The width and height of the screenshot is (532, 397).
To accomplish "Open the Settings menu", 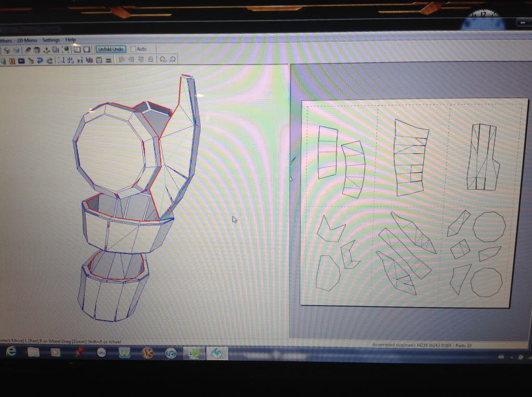I will point(51,39).
